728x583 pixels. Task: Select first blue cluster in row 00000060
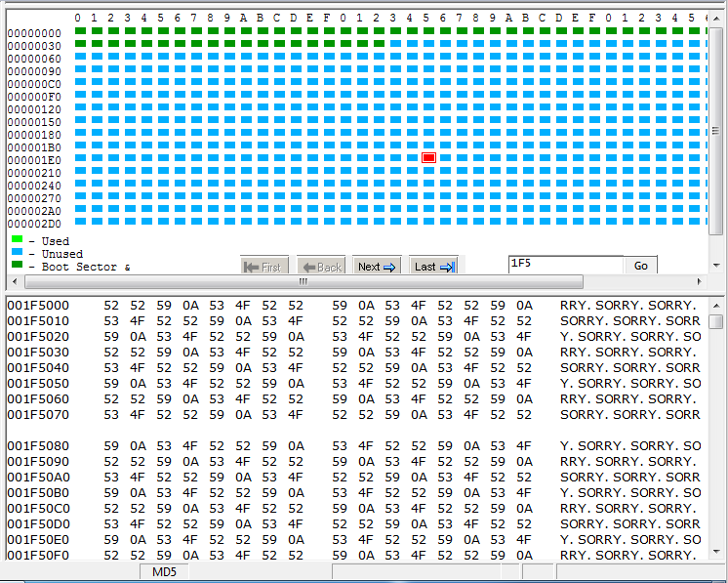(81, 57)
